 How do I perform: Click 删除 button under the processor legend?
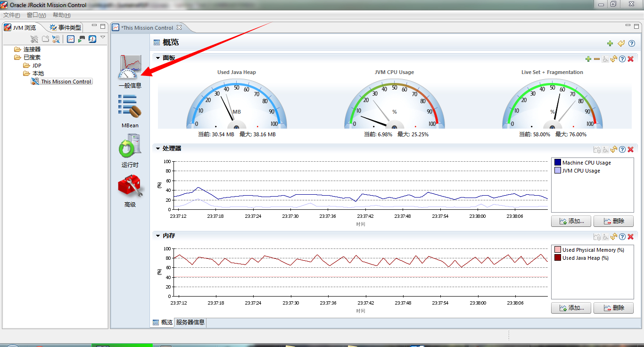(x=613, y=221)
